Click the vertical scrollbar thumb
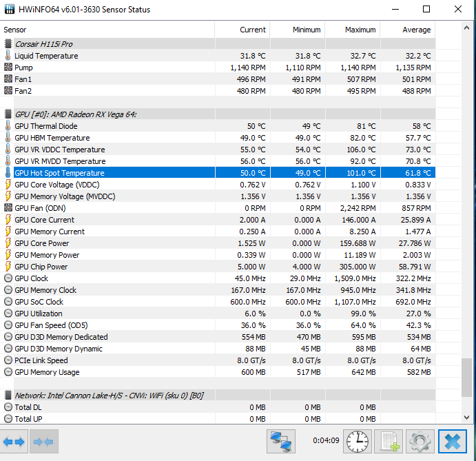The image size is (476, 461). point(466,378)
